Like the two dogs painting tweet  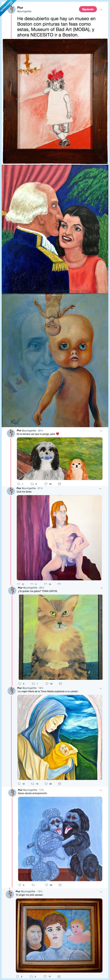coord(46,484)
